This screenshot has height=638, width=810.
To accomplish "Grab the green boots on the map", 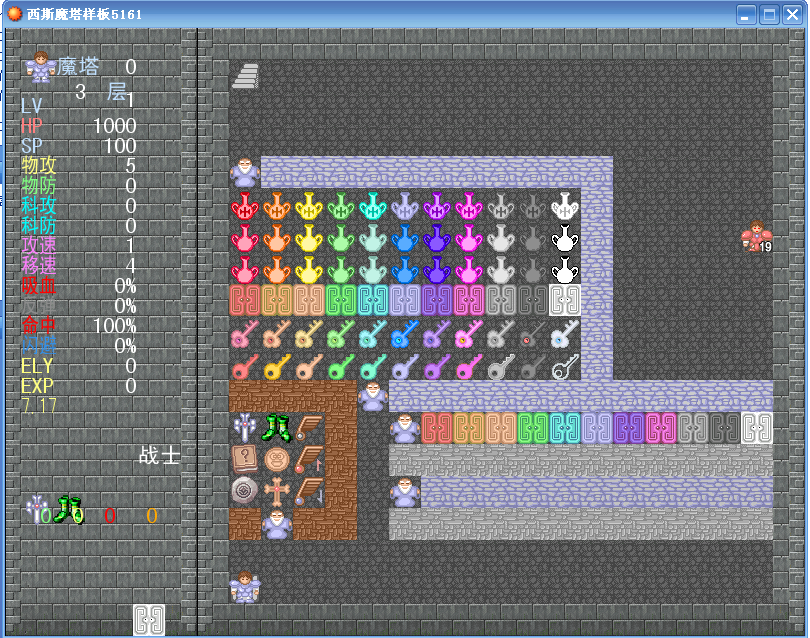I will (277, 428).
